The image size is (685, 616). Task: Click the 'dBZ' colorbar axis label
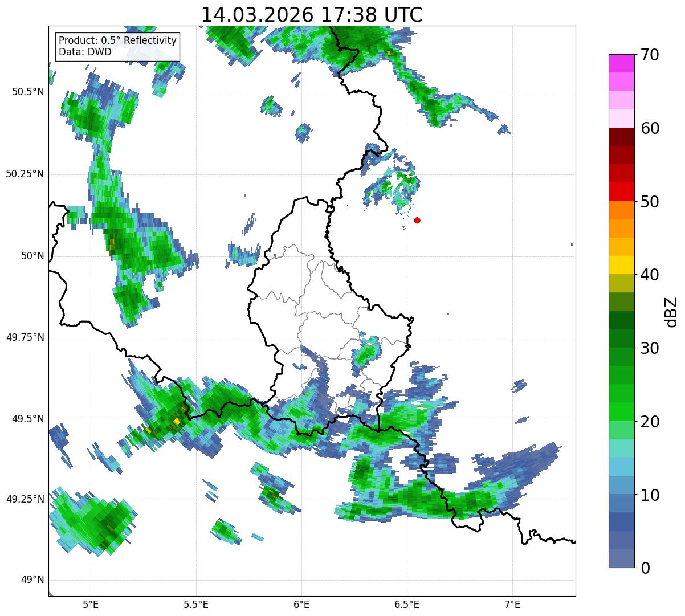[x=671, y=311]
